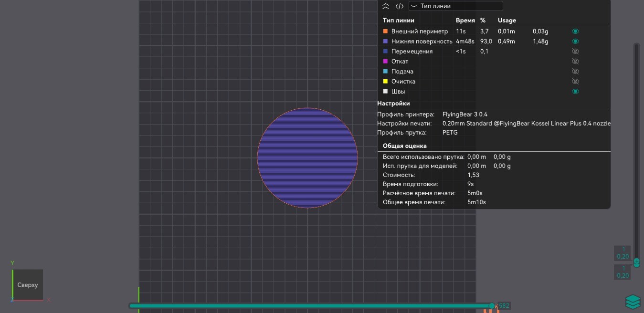This screenshot has height=313, width=644.
Task: Open the Тип линии view dropdown
Action: coord(455,6)
